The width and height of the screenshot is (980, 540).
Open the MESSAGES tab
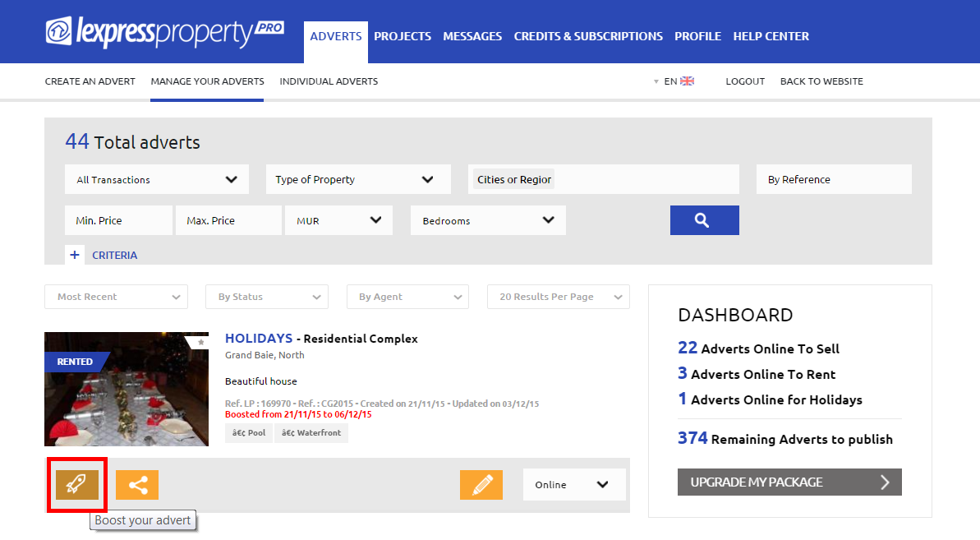[472, 36]
